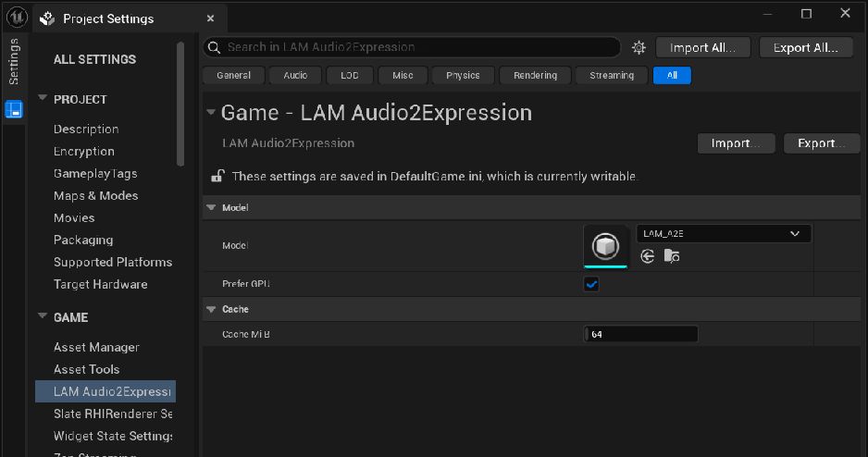Click the Unreal Engine logo icon
This screenshot has width=868, height=457.
click(17, 18)
